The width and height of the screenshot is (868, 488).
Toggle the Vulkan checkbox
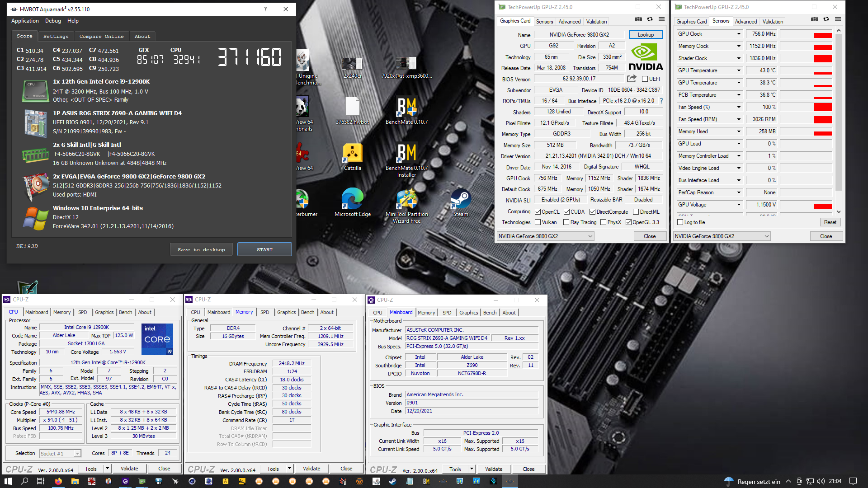(x=538, y=222)
